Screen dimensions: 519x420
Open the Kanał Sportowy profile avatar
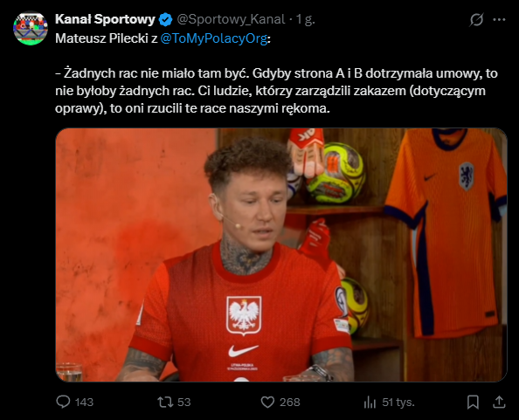pyautogui.click(x=30, y=29)
